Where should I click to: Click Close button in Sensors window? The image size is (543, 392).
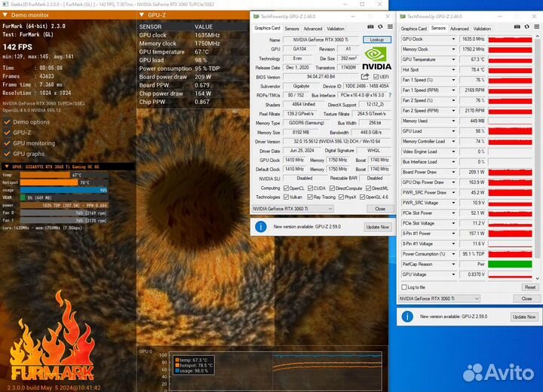coord(526,299)
